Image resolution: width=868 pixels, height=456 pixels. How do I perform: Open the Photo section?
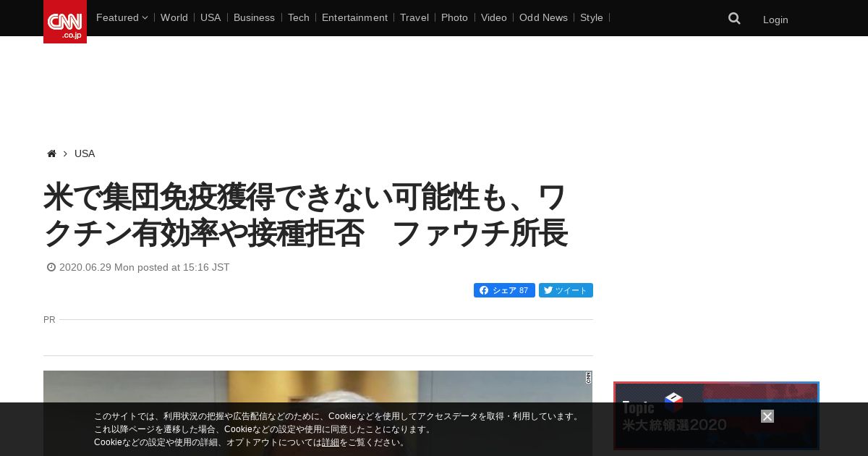tap(454, 17)
